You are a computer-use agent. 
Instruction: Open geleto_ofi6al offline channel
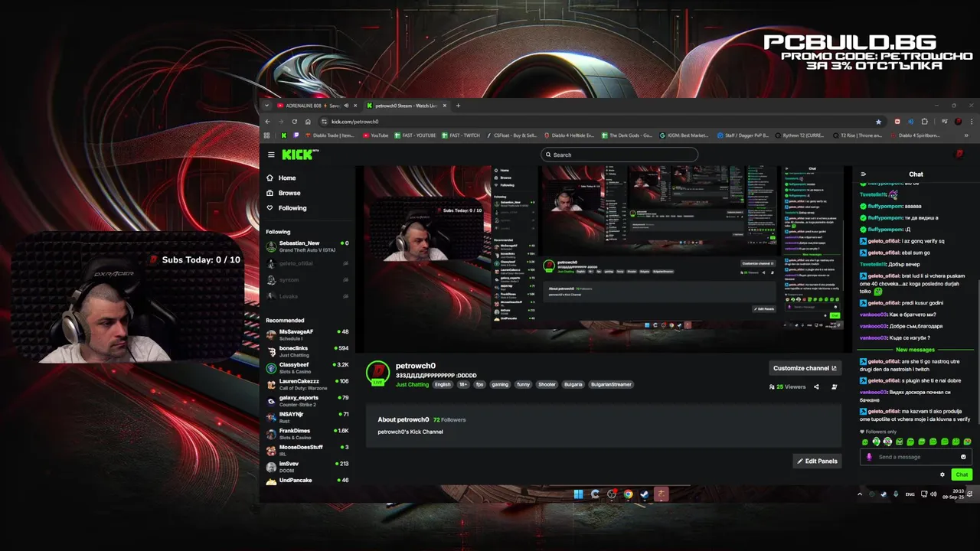click(307, 263)
